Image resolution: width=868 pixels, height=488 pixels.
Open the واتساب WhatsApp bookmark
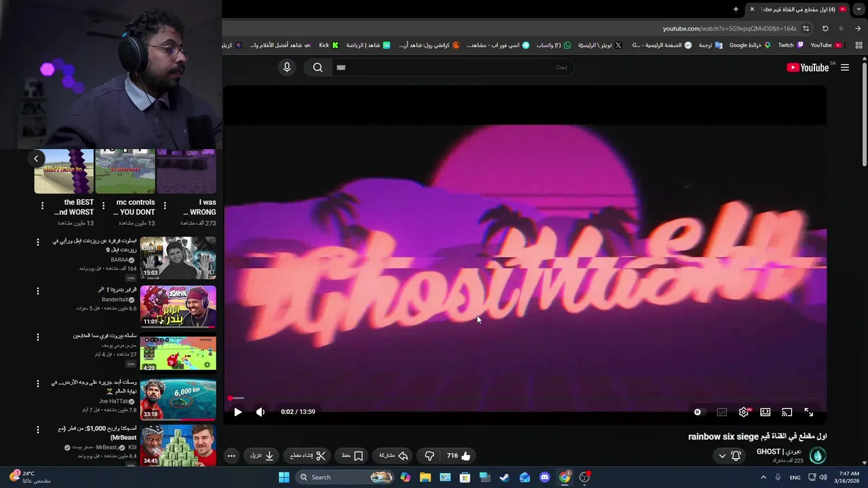554,45
